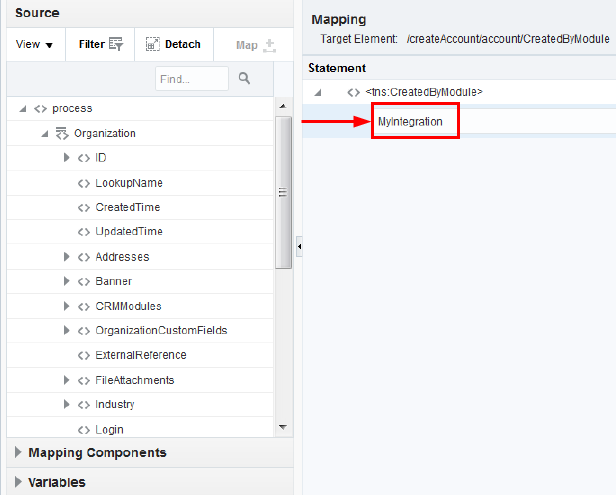Click the Login element icon
Image resolution: width=616 pixels, height=495 pixels.
pos(84,430)
